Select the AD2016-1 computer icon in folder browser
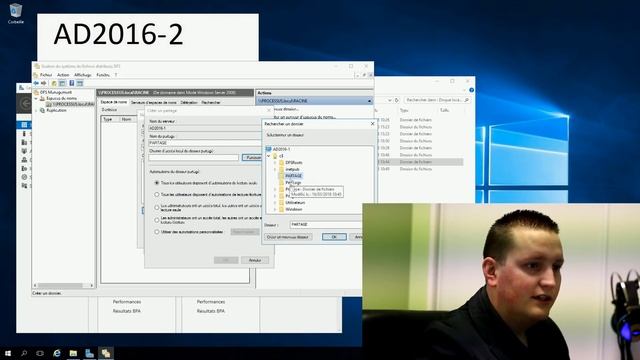 point(269,149)
